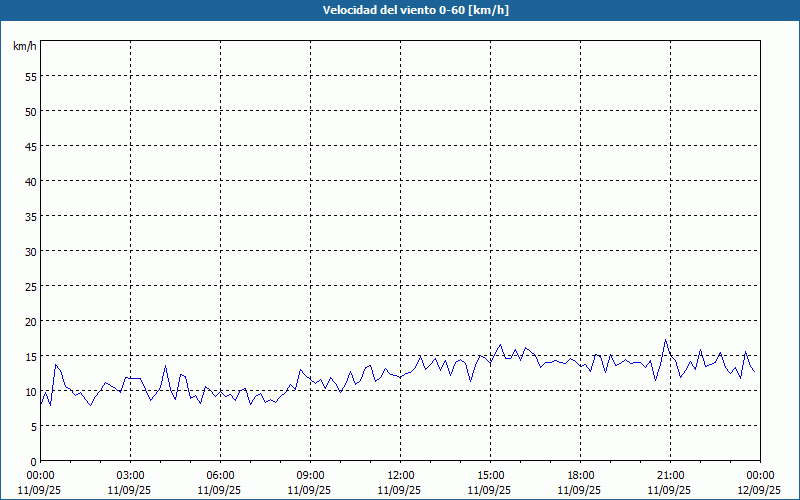Image resolution: width=800 pixels, height=500 pixels.
Task: Click the 40 y-axis tick label
Action: tap(30, 181)
